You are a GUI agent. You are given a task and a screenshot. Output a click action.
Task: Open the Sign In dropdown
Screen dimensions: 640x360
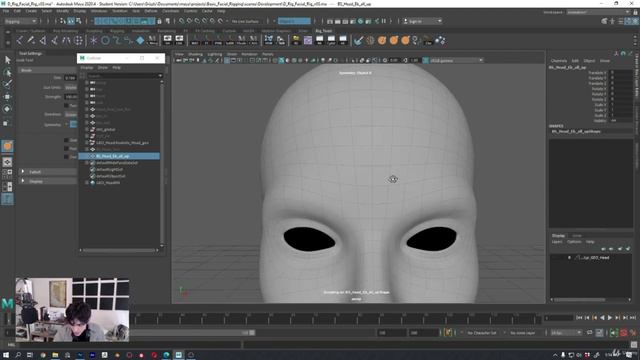click(x=422, y=21)
